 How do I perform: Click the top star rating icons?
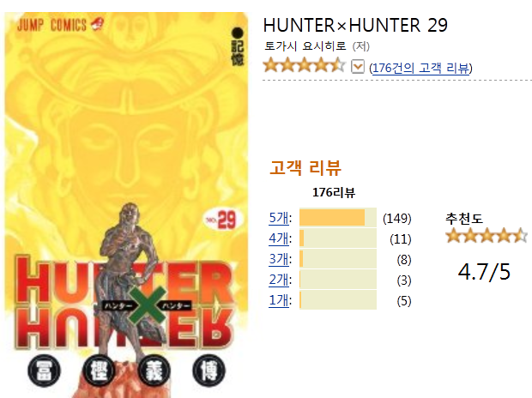304,65
